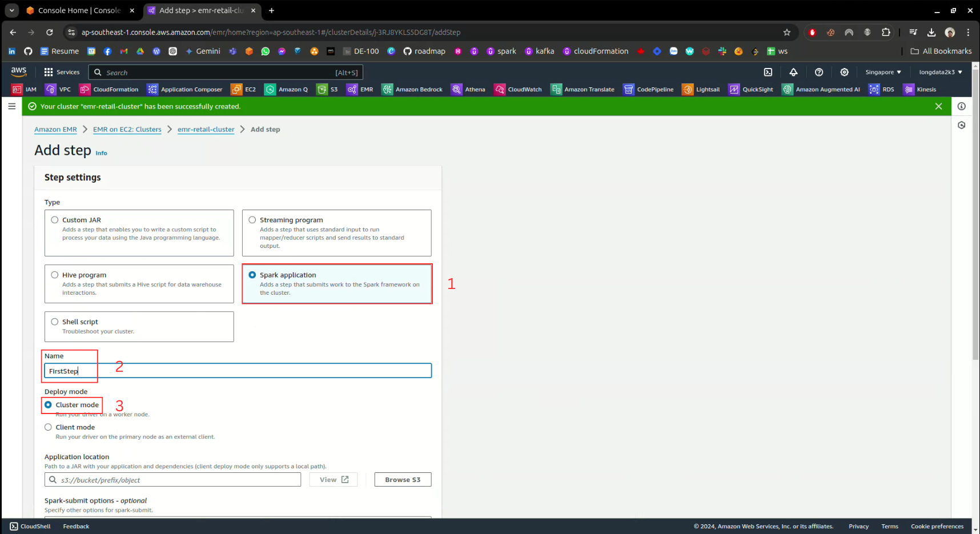Choose Client mode deploy option
This screenshot has height=534, width=980.
tap(49, 427)
